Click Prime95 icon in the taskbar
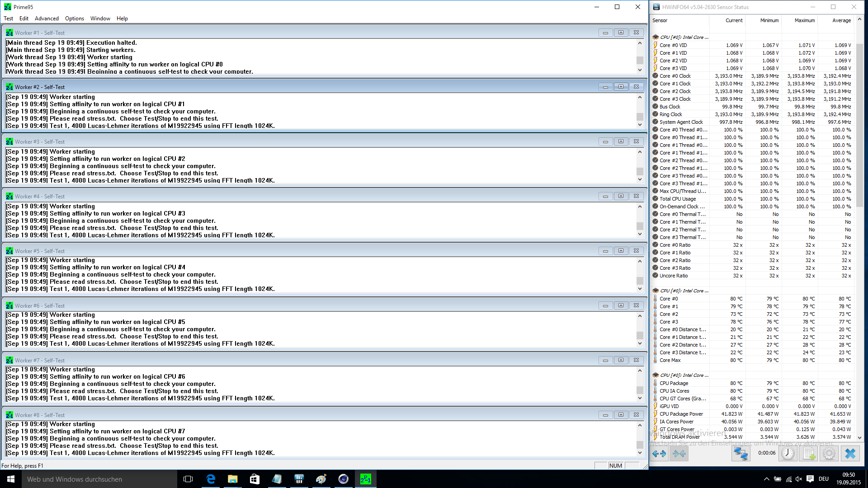Viewport: 868px width, 488px height. (x=365, y=479)
